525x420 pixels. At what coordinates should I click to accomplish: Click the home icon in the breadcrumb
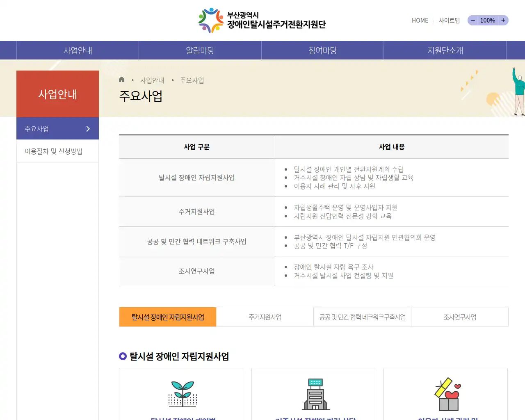click(121, 80)
